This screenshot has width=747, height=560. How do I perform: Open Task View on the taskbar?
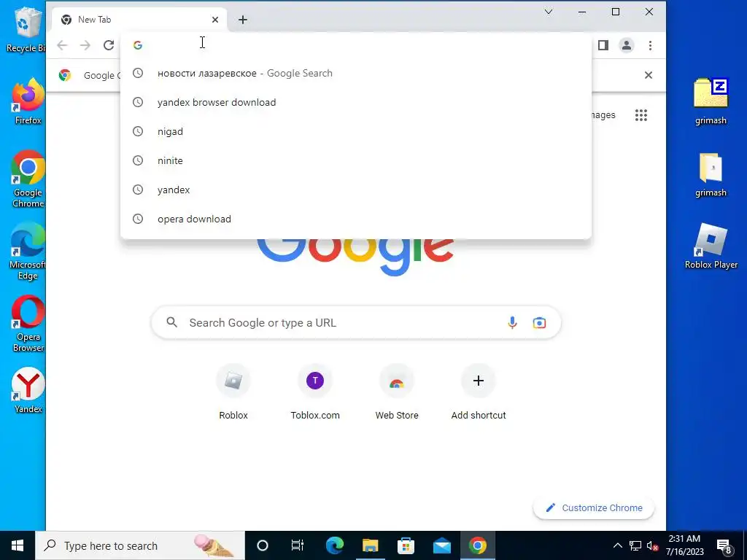click(x=298, y=545)
